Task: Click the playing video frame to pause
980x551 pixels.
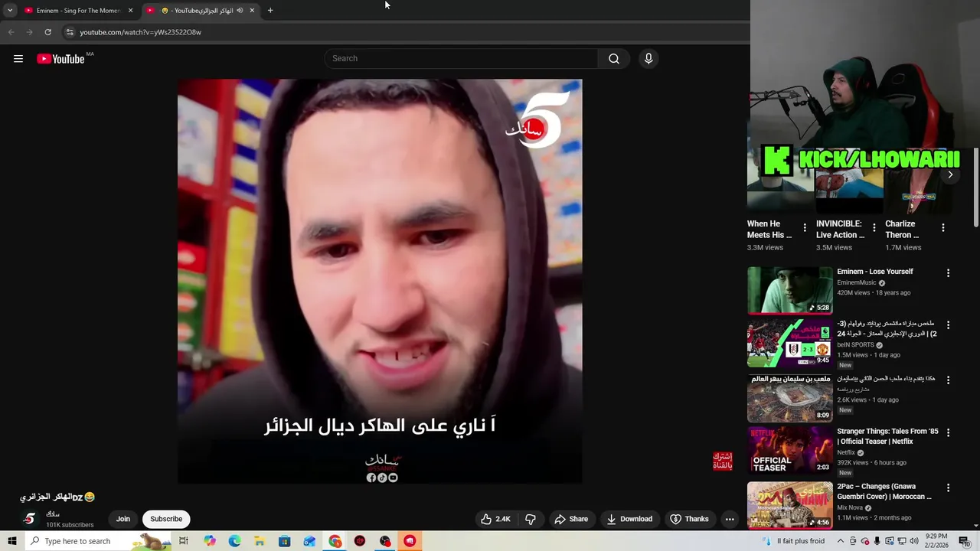Action: pos(380,281)
